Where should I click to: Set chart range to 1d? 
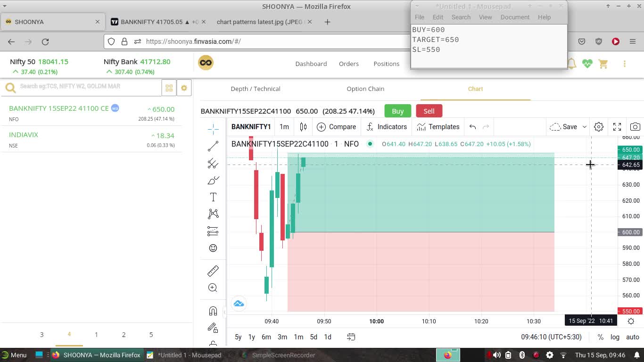pos(328,337)
